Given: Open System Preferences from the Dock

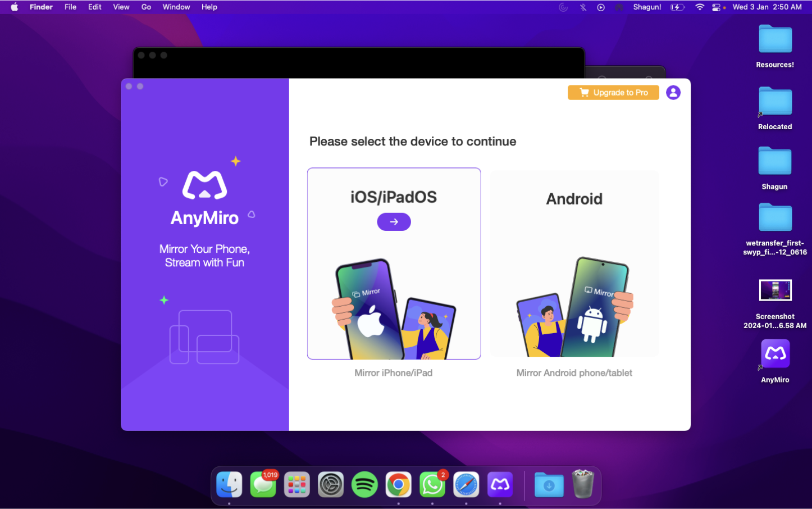Looking at the screenshot, I should point(331,484).
